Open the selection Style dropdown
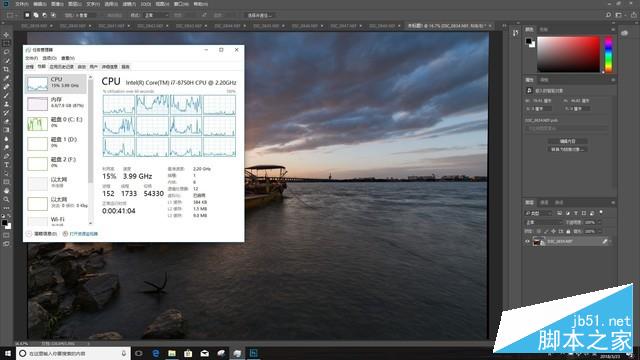Screen dimensions: 640x360 pyautogui.click(x=156, y=15)
